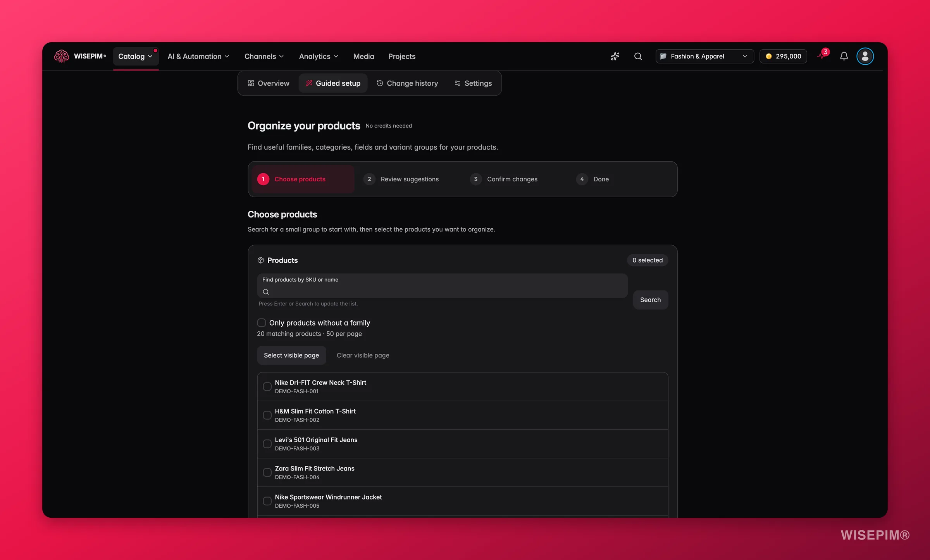Select the Nike Dri-FIT Crew Neck T-Shirt checkbox
Image resolution: width=930 pixels, height=560 pixels.
click(267, 386)
